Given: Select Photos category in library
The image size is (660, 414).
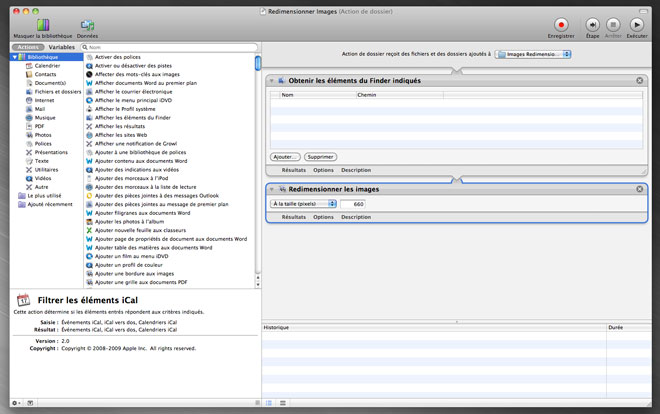Looking at the screenshot, I should tap(43, 135).
